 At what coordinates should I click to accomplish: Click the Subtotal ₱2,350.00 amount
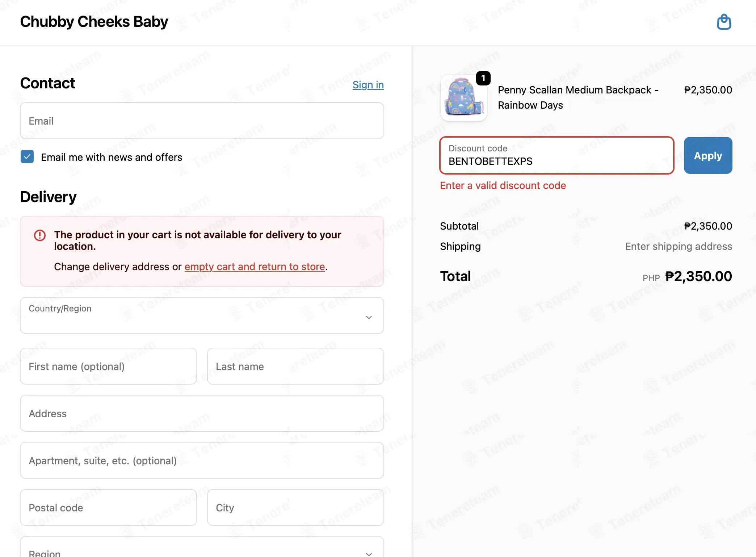coord(708,226)
